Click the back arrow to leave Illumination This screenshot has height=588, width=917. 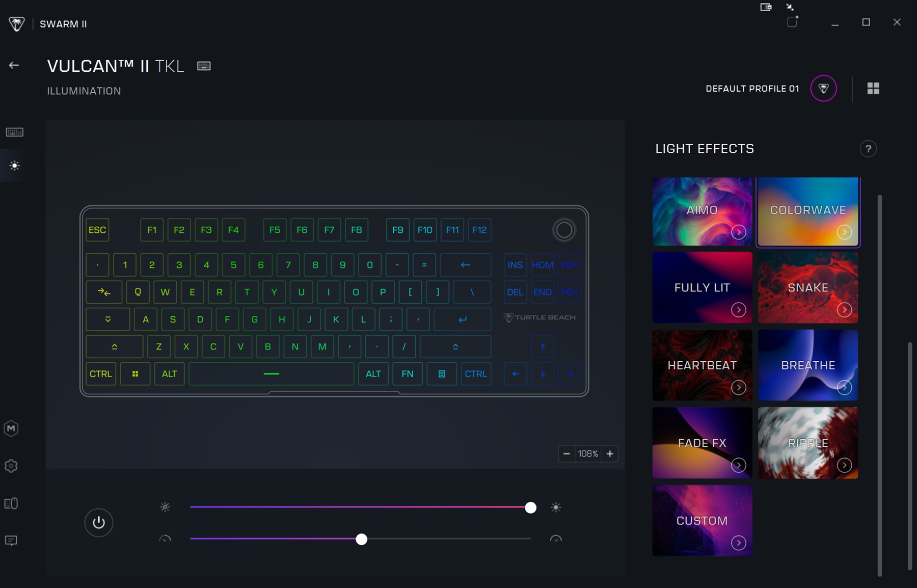[14, 65]
